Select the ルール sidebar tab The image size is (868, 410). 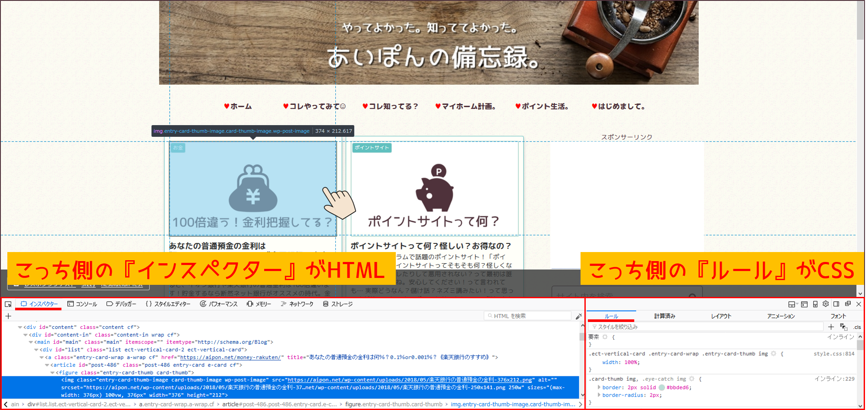611,316
